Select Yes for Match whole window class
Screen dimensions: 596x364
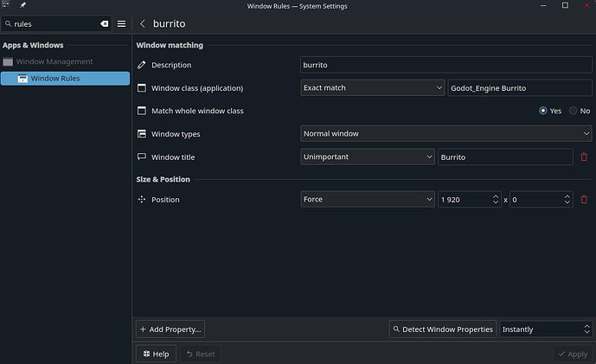pyautogui.click(x=543, y=111)
